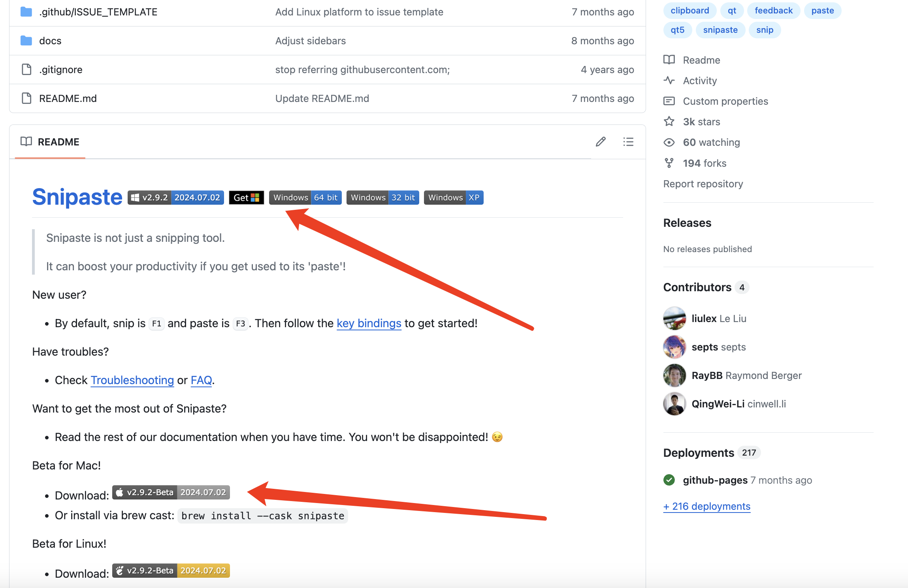Open the README outline list icon

(628, 142)
